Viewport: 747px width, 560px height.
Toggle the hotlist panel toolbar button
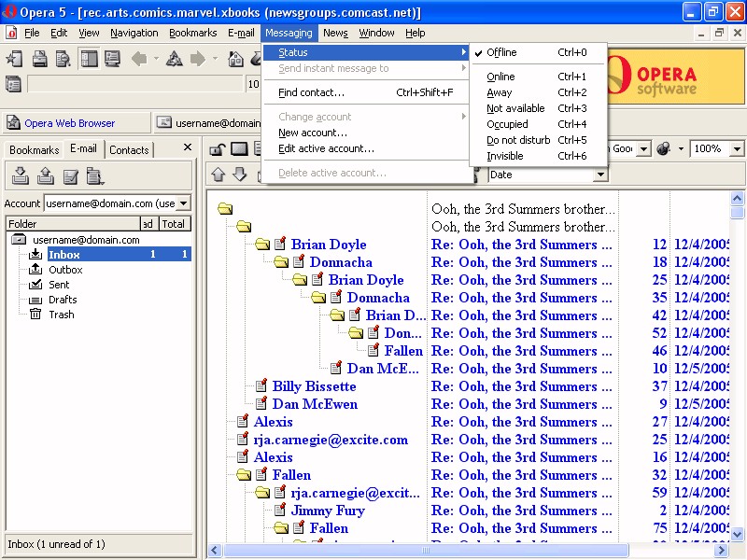click(x=89, y=59)
